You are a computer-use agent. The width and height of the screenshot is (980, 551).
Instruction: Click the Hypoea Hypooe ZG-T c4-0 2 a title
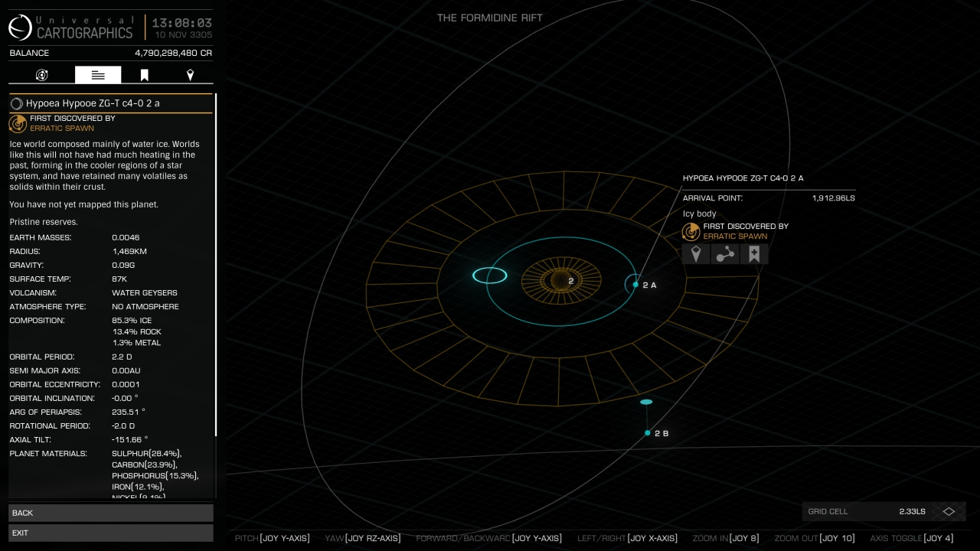pos(93,103)
